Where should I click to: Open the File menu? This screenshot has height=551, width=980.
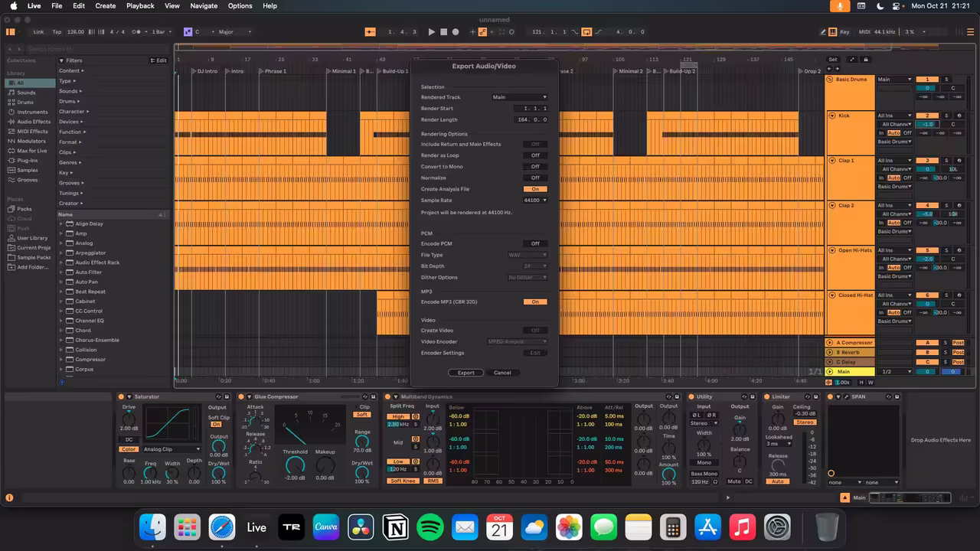tap(57, 5)
